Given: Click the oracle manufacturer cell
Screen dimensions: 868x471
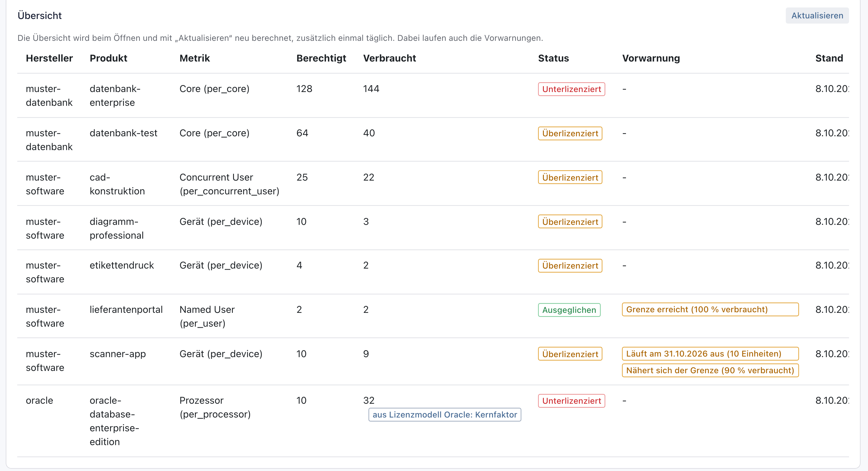Looking at the screenshot, I should (x=39, y=400).
